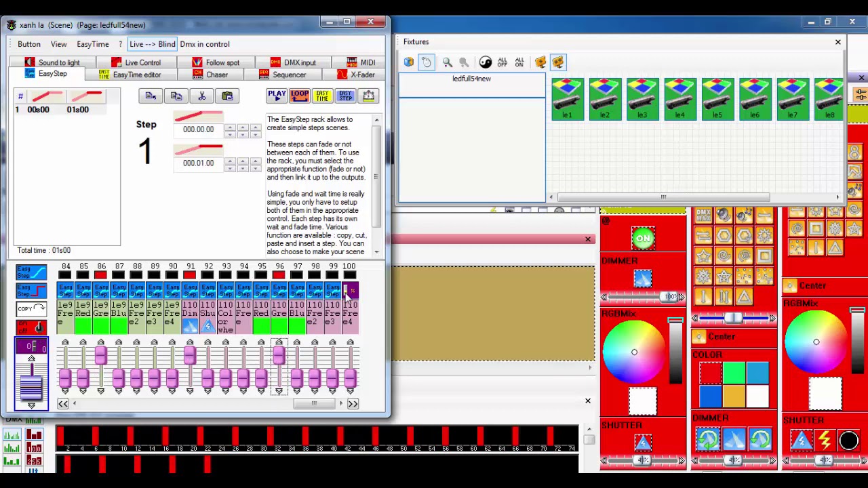Click the zoom in magnifier in Fixtures
The image size is (868, 488).
point(448,62)
